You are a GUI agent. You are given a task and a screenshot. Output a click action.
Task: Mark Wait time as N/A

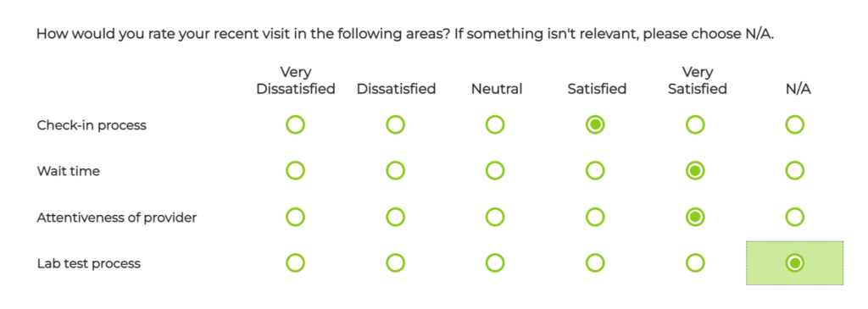coord(795,171)
